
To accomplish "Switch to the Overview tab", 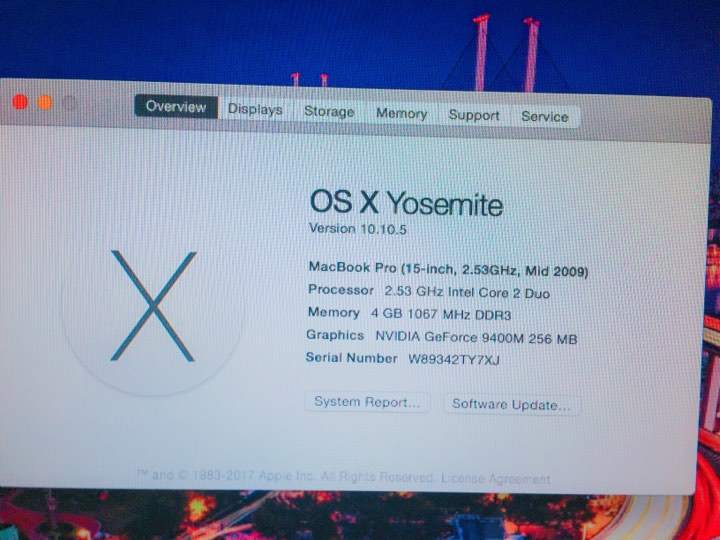I will point(176,107).
